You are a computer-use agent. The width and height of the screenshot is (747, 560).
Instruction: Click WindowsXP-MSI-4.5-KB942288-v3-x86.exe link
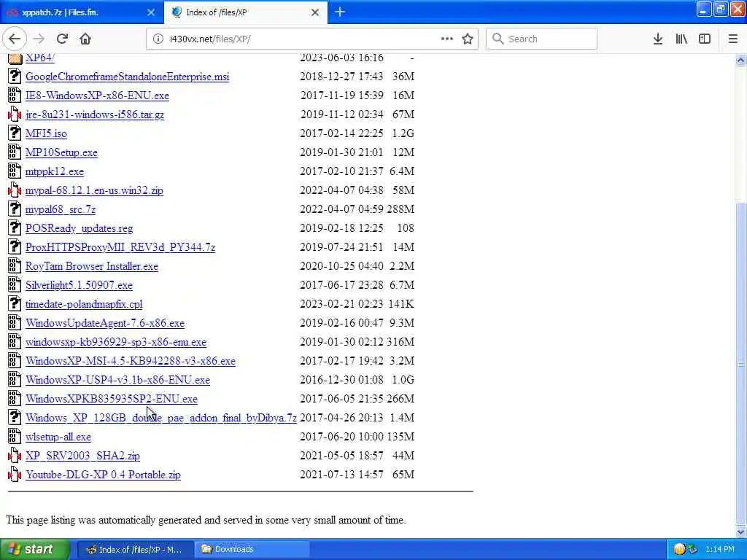[131, 361]
